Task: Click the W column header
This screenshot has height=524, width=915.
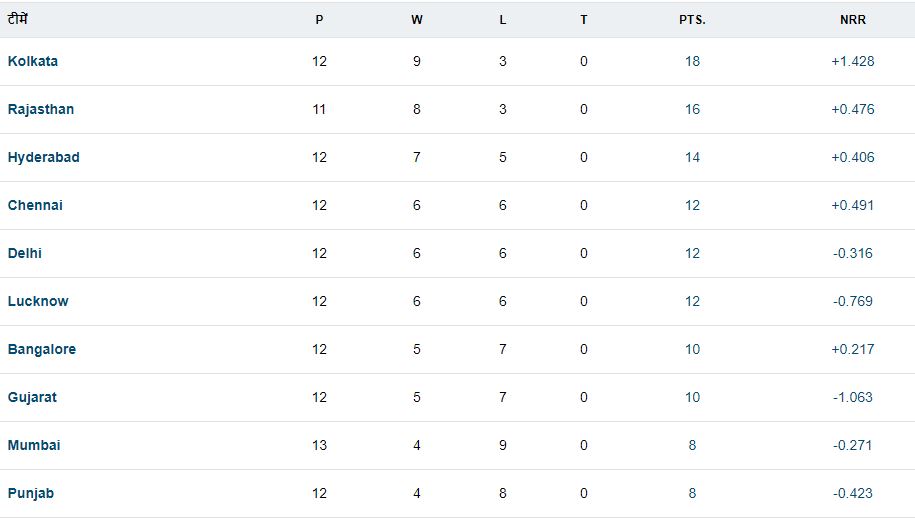Action: click(x=417, y=20)
